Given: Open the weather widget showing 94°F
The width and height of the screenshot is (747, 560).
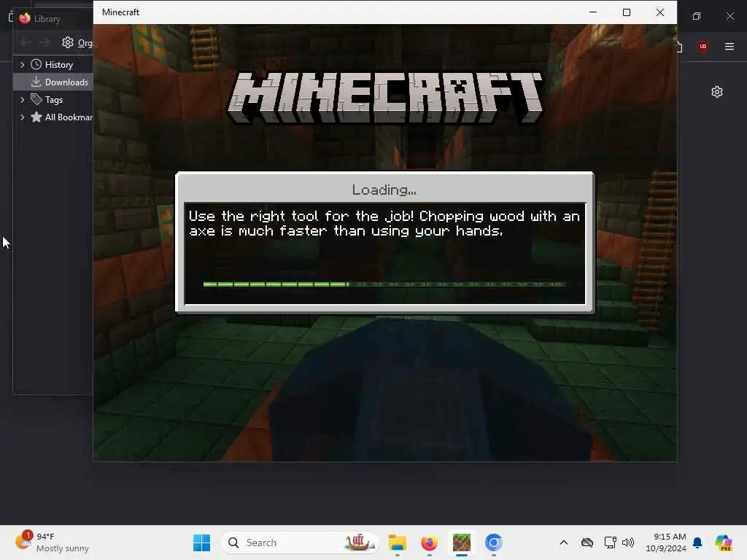Looking at the screenshot, I should 53,542.
